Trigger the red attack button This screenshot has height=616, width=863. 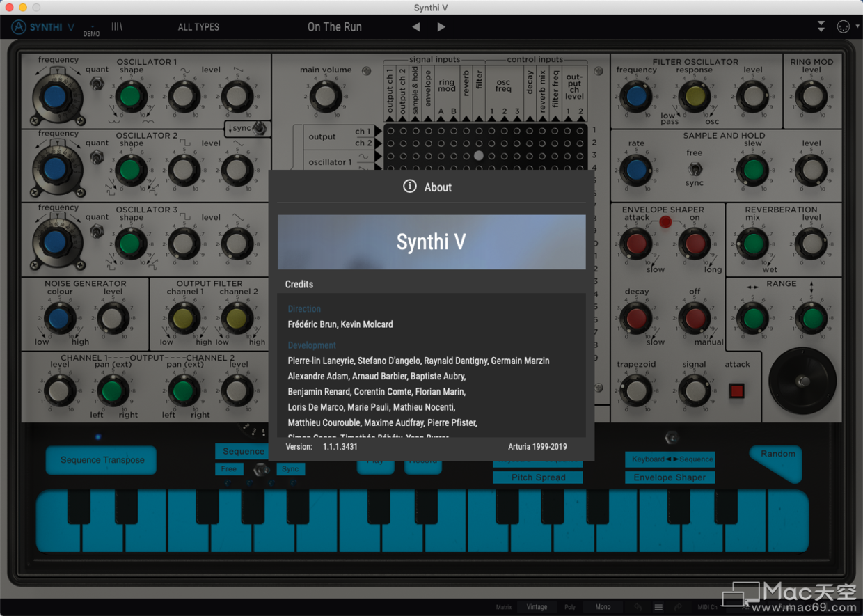(x=737, y=390)
